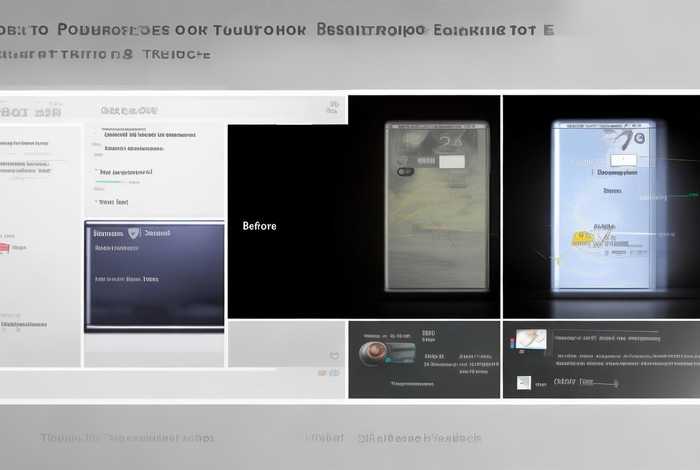The image size is (700, 470).
Task: Click the shield icon in the dark panel
Action: (x=135, y=232)
